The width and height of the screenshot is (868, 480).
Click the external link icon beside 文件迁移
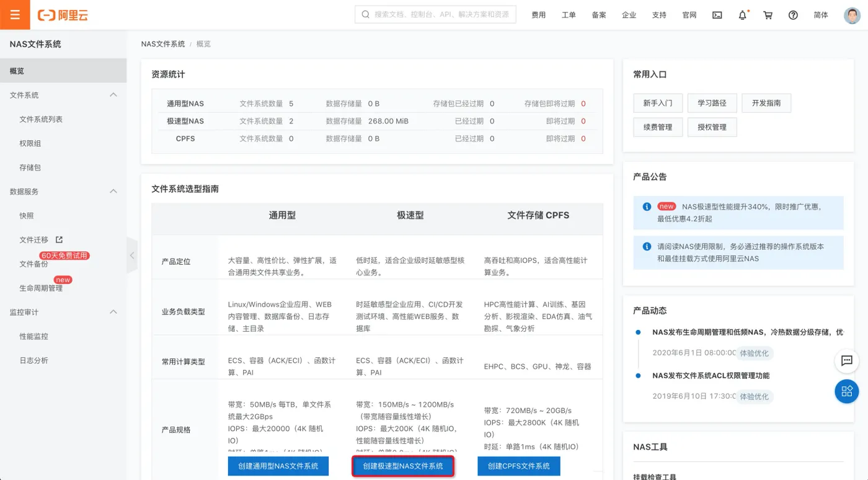click(x=60, y=239)
